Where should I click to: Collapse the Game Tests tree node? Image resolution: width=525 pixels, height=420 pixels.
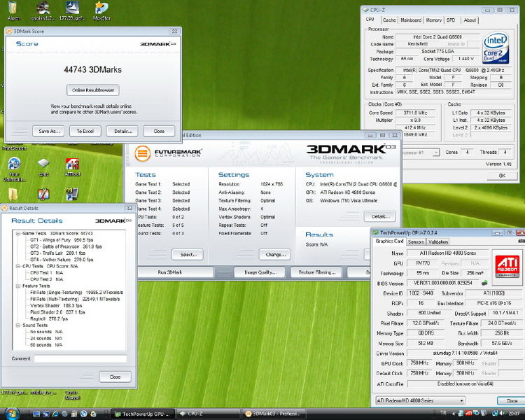click(x=18, y=233)
